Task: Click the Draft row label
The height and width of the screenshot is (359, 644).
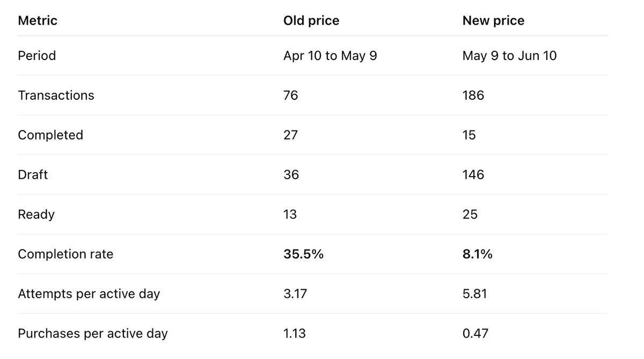Action: pos(33,174)
